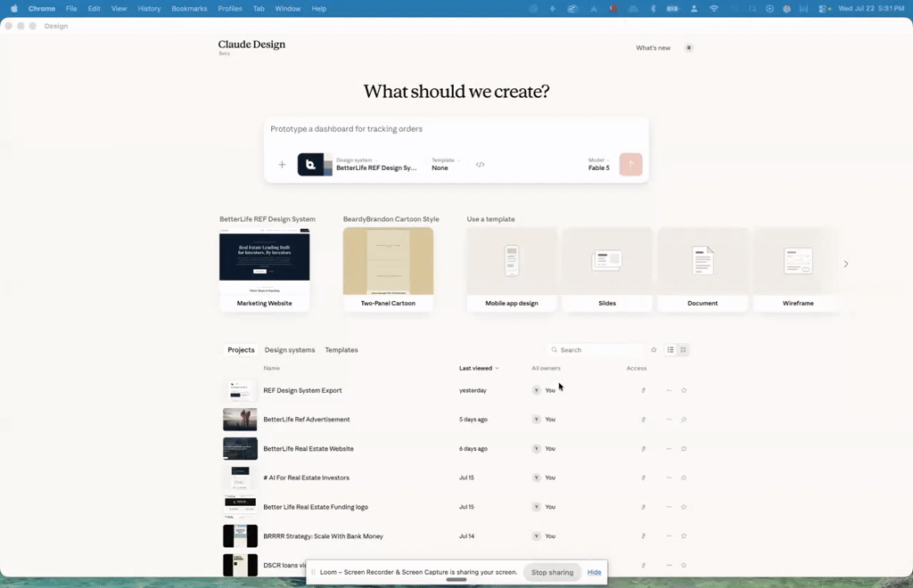This screenshot has width=913, height=588.
Task: Star the BetterLife Ref Advertisement project
Action: click(684, 420)
